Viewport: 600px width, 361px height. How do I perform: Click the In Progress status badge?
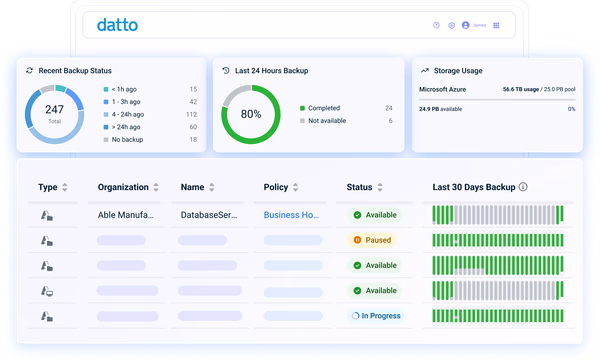[376, 316]
